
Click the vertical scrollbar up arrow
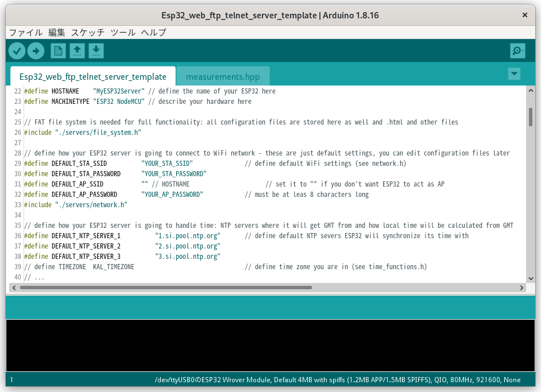531,90
